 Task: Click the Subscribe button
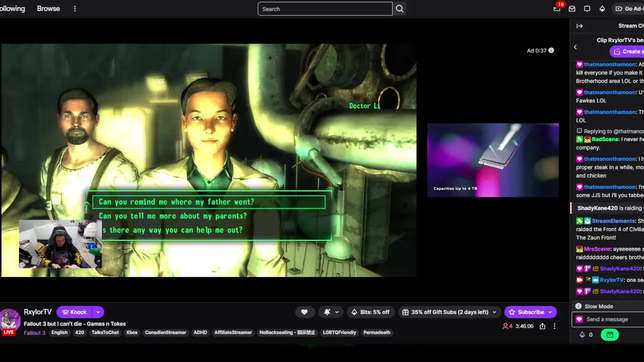click(530, 312)
